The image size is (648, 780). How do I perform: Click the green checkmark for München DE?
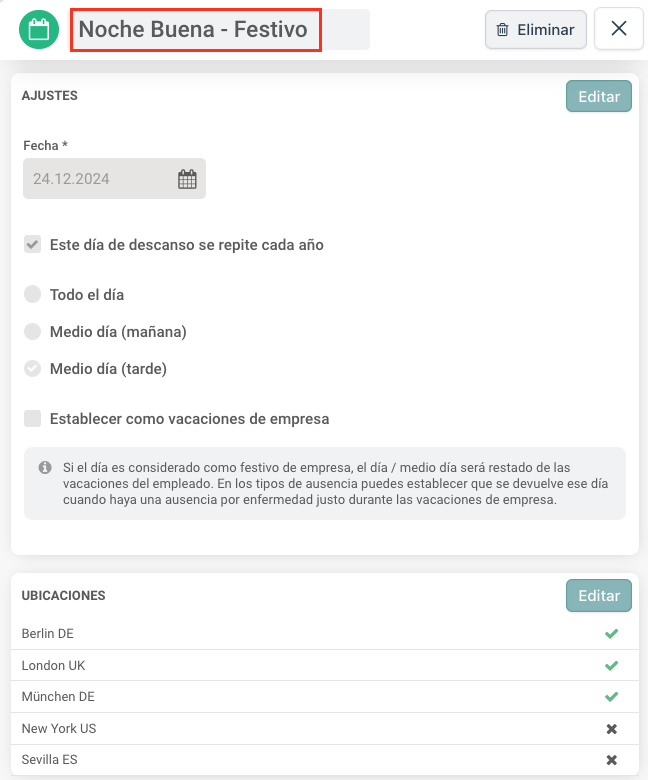[611, 697]
